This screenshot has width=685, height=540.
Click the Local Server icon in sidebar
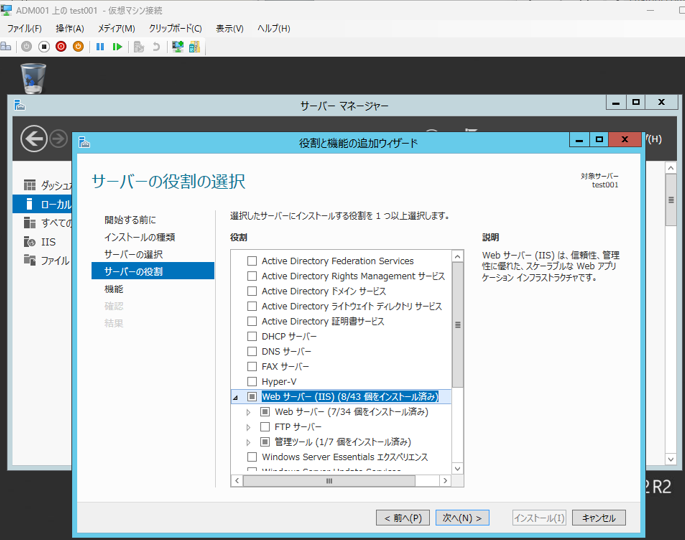pyautogui.click(x=30, y=204)
